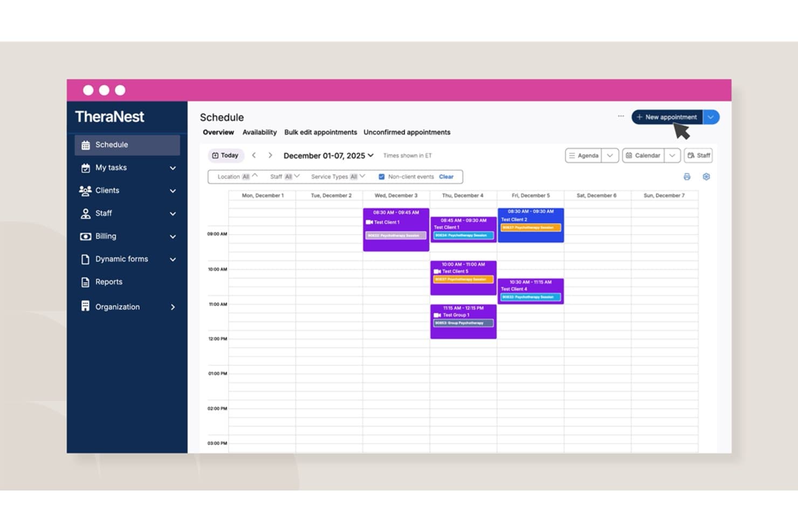This screenshot has height=532, width=798.
Task: Click the 09:00 AM time label
Action: (217, 234)
